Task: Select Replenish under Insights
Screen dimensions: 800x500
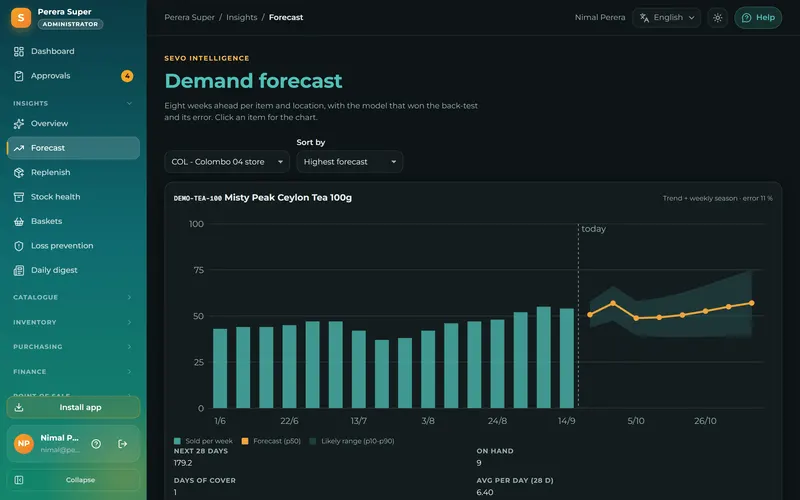Action: [73, 172]
